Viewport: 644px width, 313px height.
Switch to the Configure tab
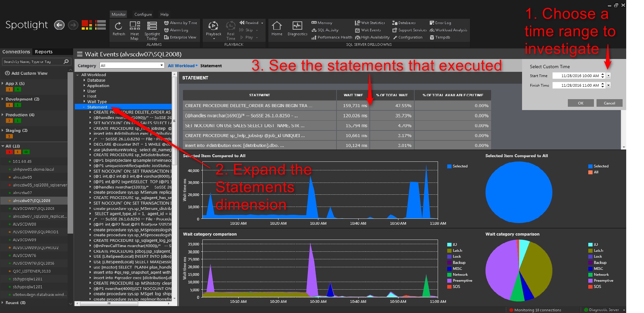143,14
